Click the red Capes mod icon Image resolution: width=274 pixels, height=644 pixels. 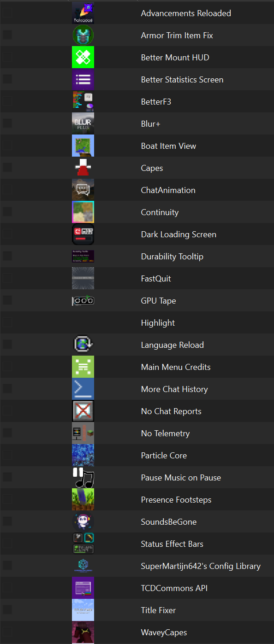tap(83, 168)
